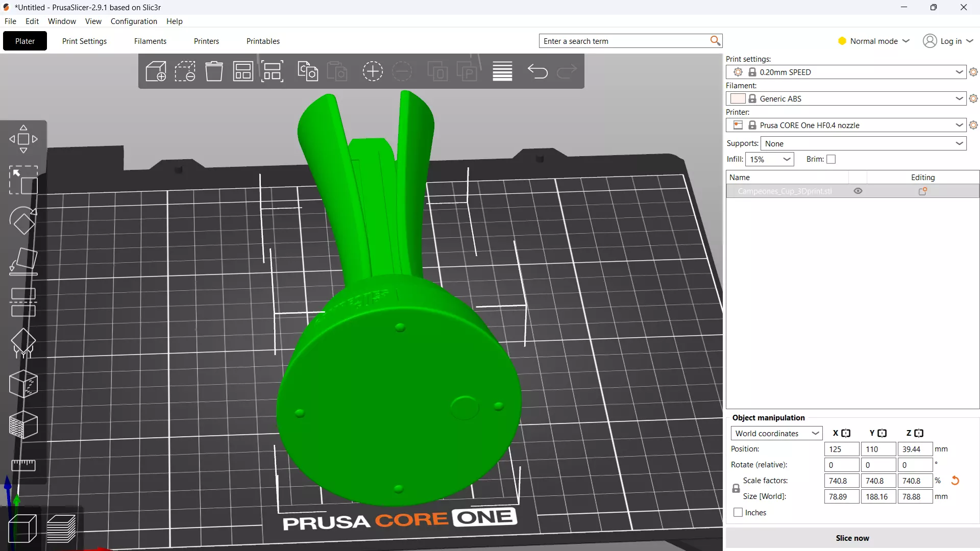Open the Print settings preset dropdown
The width and height of the screenshot is (980, 551).
pyautogui.click(x=846, y=72)
